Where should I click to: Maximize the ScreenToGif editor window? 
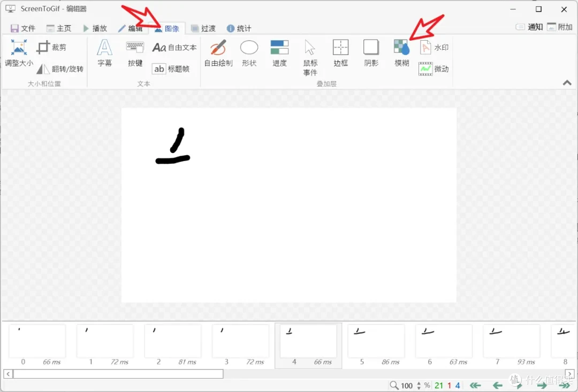(538, 9)
